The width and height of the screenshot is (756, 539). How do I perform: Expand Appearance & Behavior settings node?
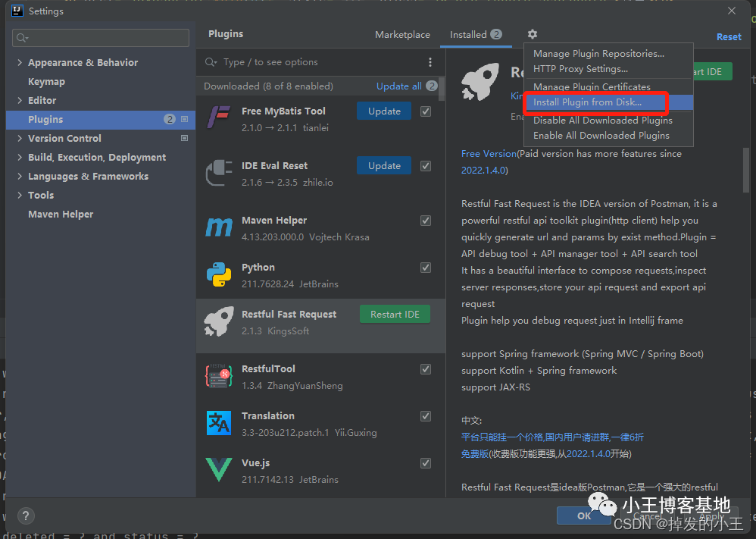point(20,62)
